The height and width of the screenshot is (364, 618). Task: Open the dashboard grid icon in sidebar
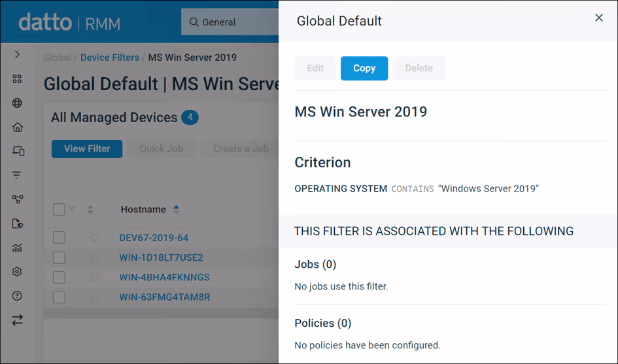pyautogui.click(x=17, y=79)
